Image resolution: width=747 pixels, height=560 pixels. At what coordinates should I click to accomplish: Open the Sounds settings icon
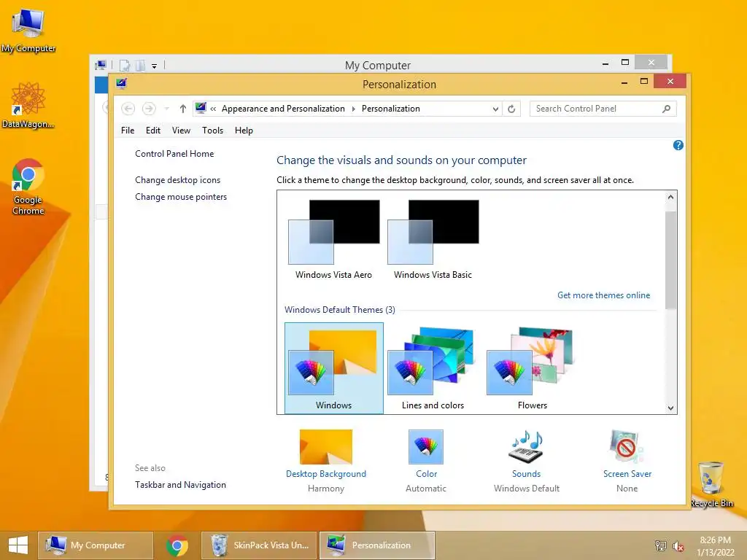tap(526, 447)
